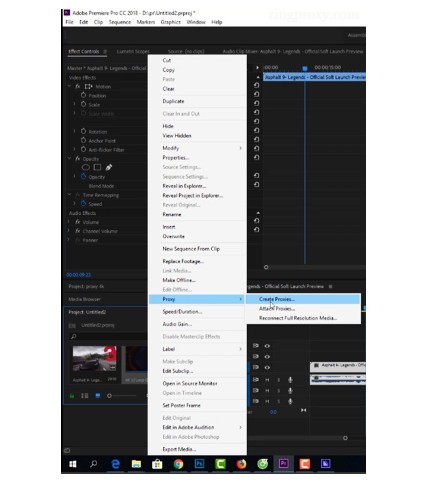Launch Firefox from the taskbar
422x486 pixels.
pyautogui.click(x=241, y=464)
